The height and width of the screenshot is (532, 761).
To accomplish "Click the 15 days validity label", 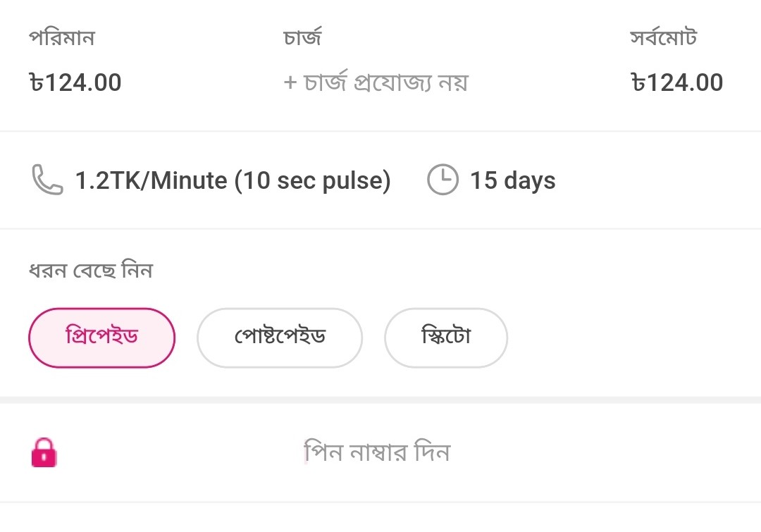I will 512,180.
